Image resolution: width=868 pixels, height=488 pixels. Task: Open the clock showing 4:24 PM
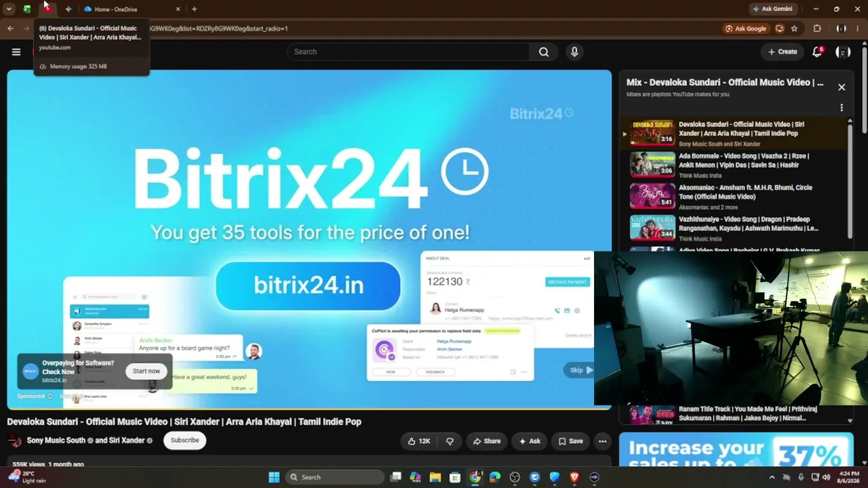[849, 477]
